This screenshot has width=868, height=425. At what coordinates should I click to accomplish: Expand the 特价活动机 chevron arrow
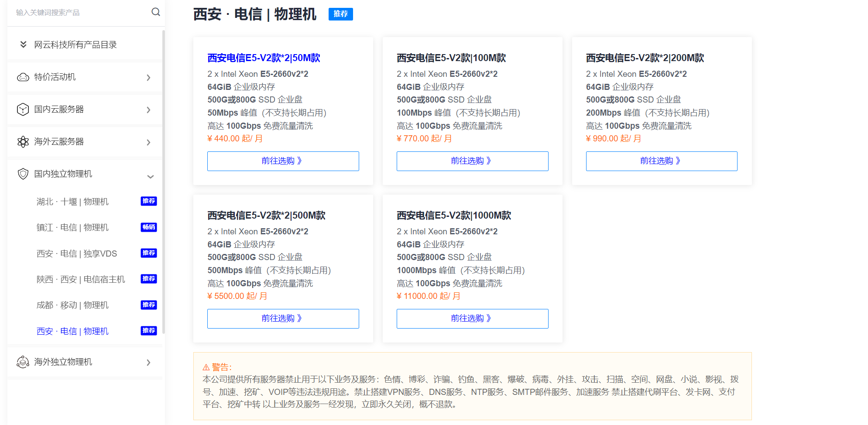[148, 78]
